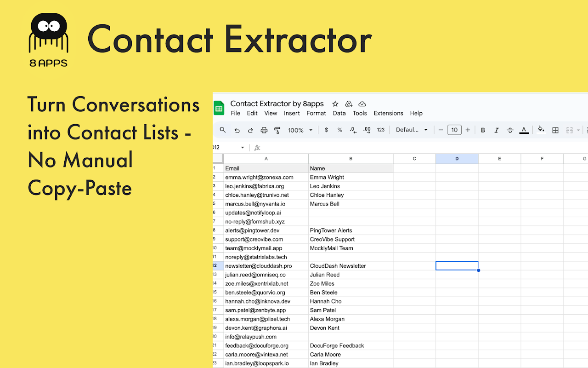Redo the last action
Image resolution: width=588 pixels, height=368 pixels.
(x=250, y=130)
